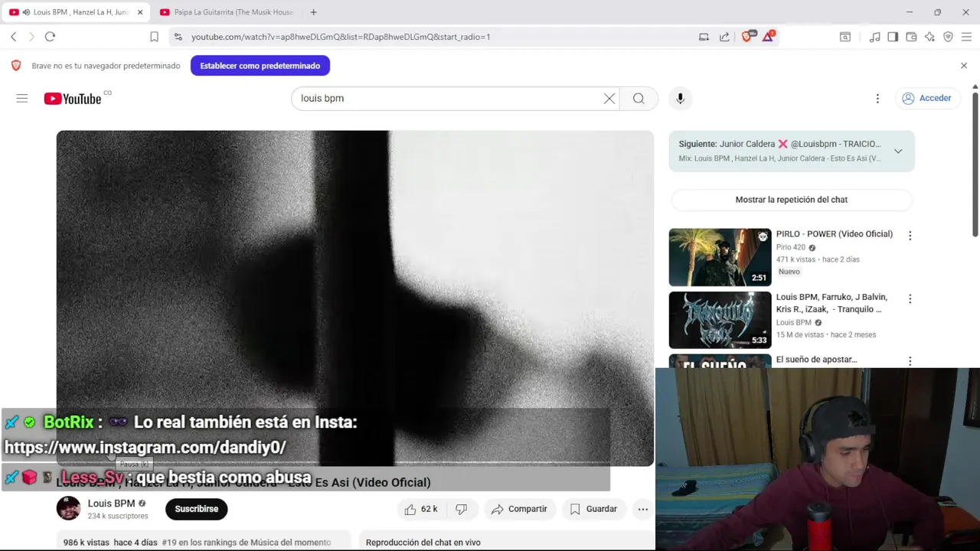Go back with the browser arrow

point(14,37)
